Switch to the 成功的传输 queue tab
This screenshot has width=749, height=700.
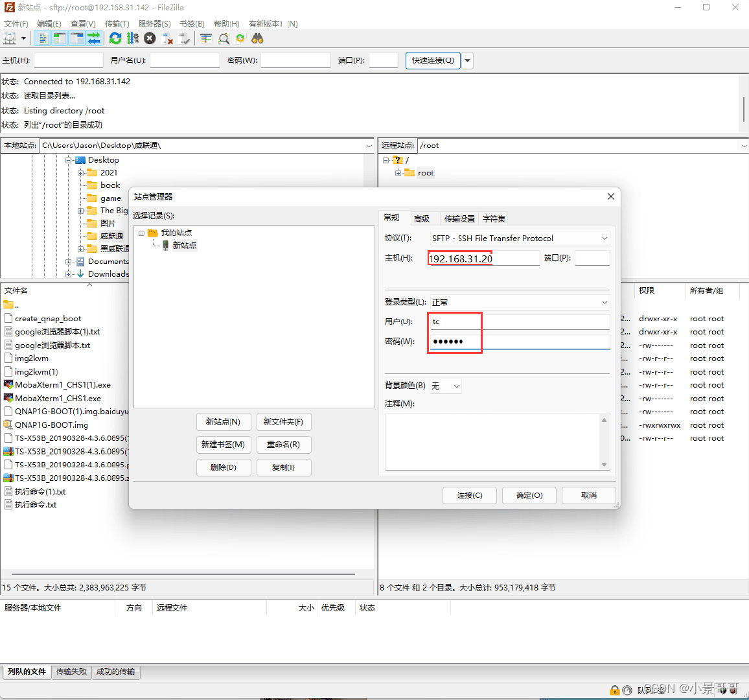(x=115, y=672)
